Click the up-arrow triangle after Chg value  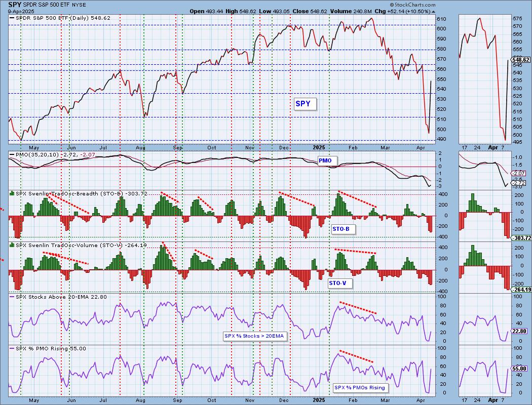[433, 12]
